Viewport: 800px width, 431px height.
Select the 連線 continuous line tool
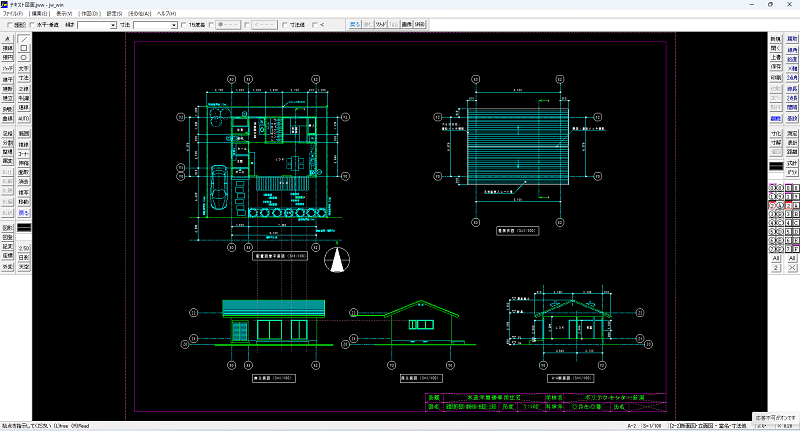23,108
